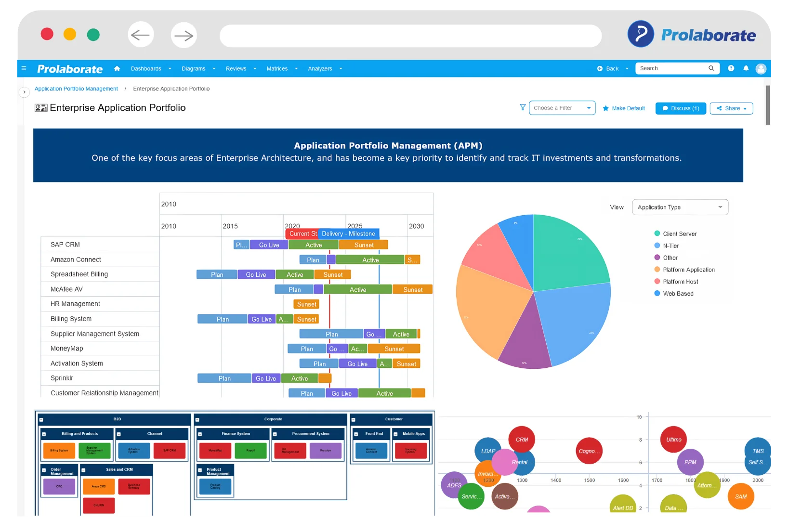Image resolution: width=788 pixels, height=532 pixels.
Task: Click the browser forward arrow
Action: 184,35
